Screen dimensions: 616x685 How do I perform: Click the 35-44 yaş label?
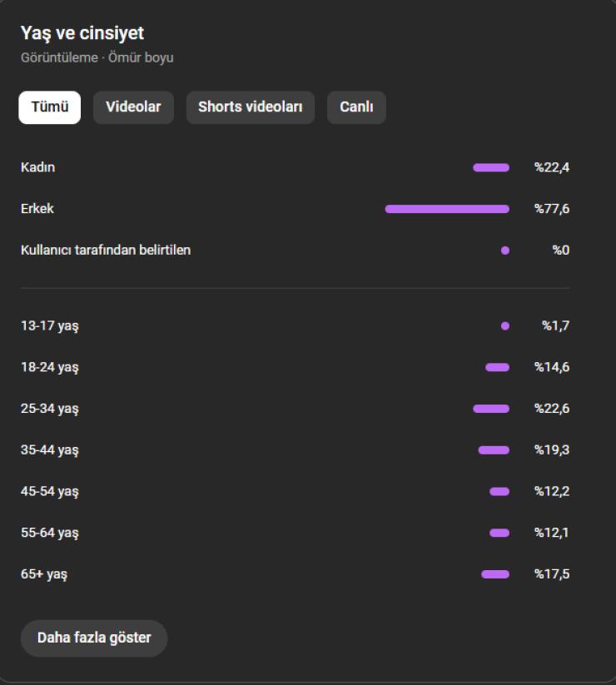tap(50, 450)
